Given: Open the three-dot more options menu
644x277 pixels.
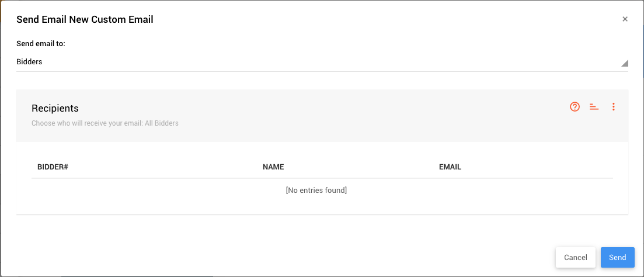Looking at the screenshot, I should point(614,107).
